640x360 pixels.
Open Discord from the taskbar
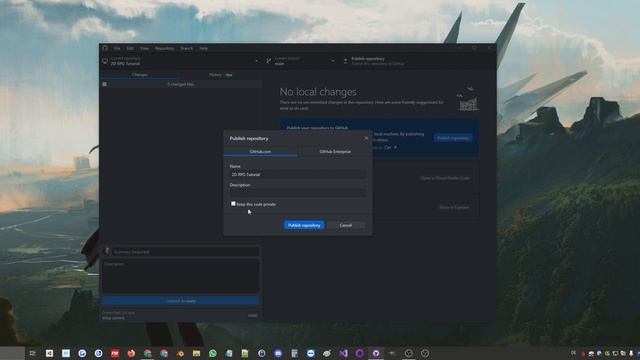point(278,353)
